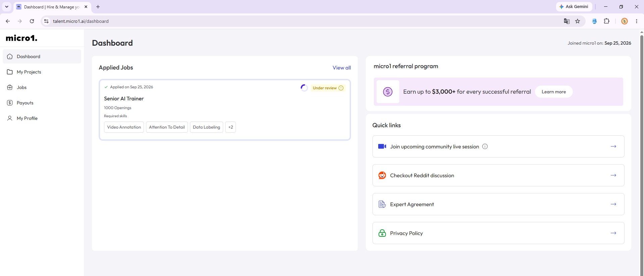Click the arrow on the Privacy Policy row
Screen dimensions: 644x276
[613, 233]
